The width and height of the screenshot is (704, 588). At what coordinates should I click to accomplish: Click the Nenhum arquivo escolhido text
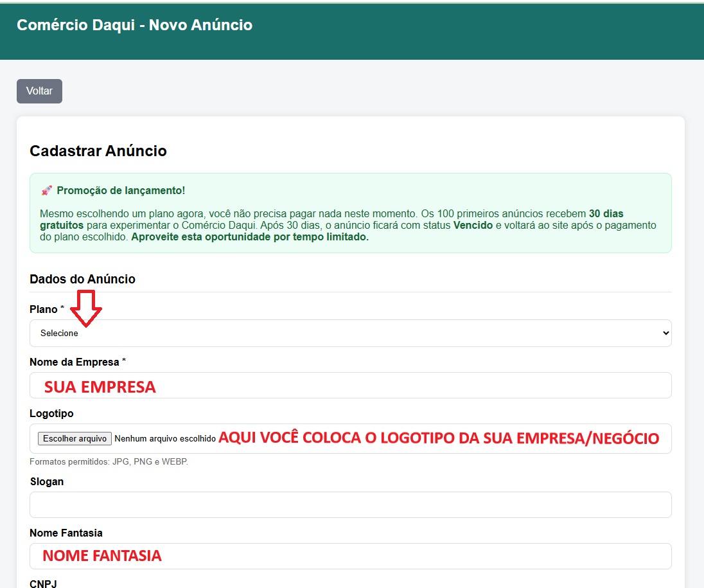pyautogui.click(x=165, y=438)
